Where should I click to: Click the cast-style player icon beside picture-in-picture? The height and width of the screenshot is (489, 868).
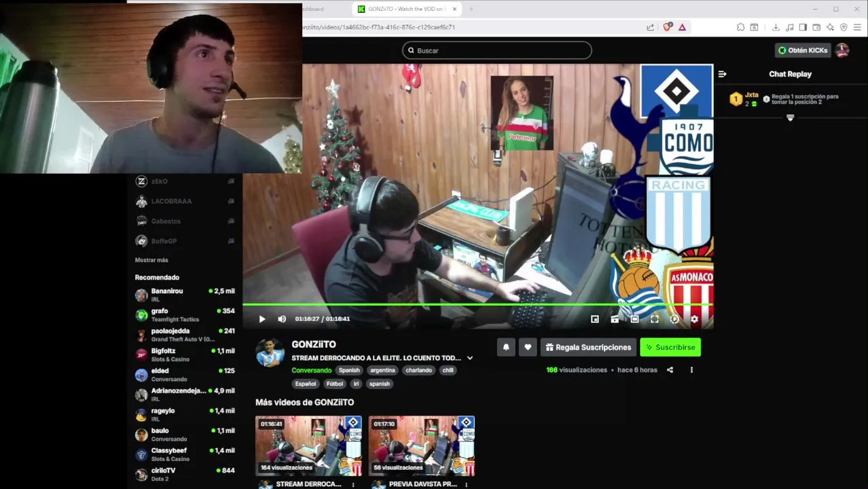(615, 319)
